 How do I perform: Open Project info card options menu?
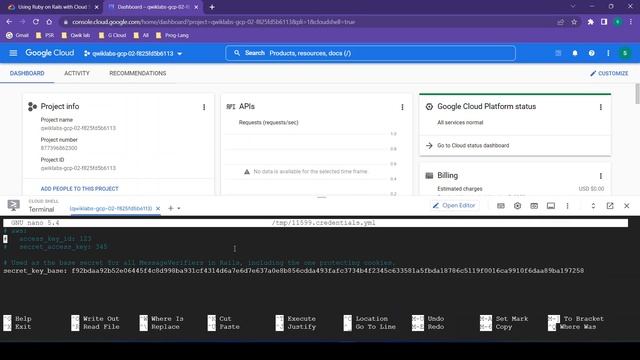(x=204, y=107)
